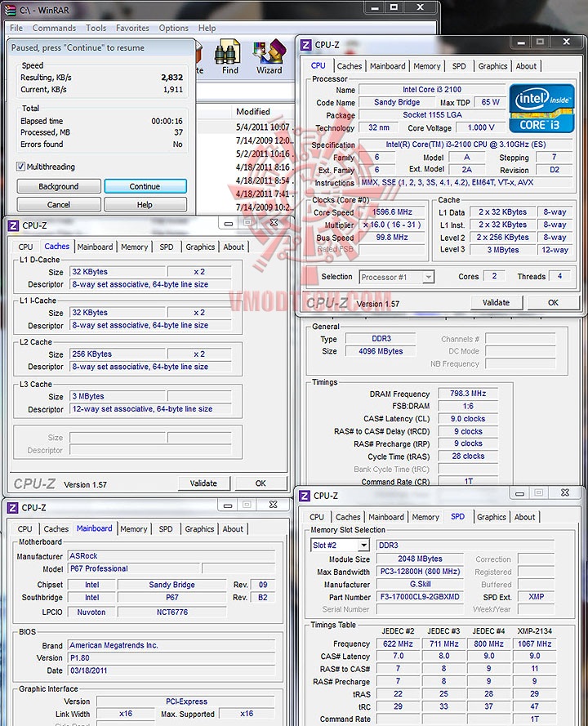The image size is (588, 726).
Task: Select Caches tab in the Mainboard CPU-Z window
Action: (56, 528)
